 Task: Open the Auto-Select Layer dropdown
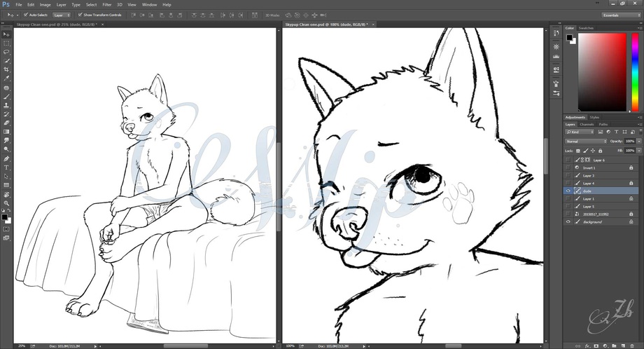click(62, 14)
